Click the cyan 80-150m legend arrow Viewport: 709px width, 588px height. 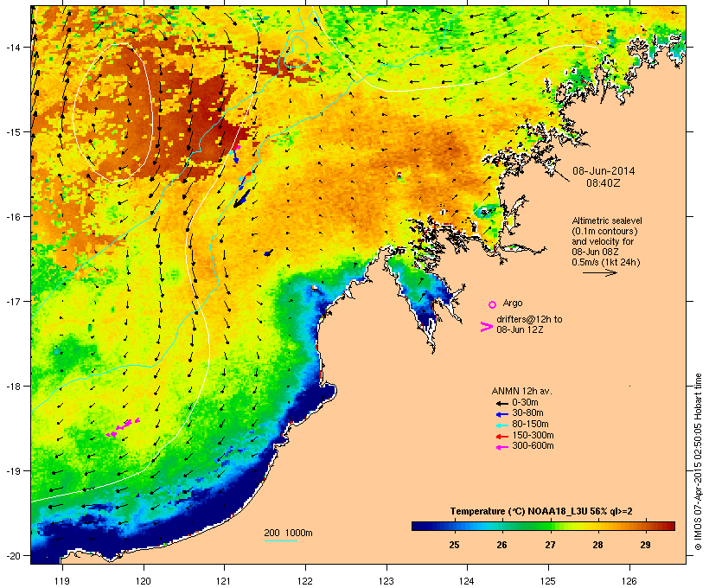(501, 425)
